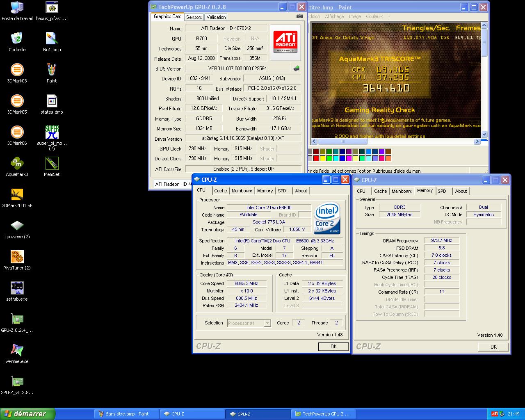Activate TechPowerUp GPU-Z taskbar button
Image resolution: width=525 pixels, height=420 pixels.
[x=323, y=414]
